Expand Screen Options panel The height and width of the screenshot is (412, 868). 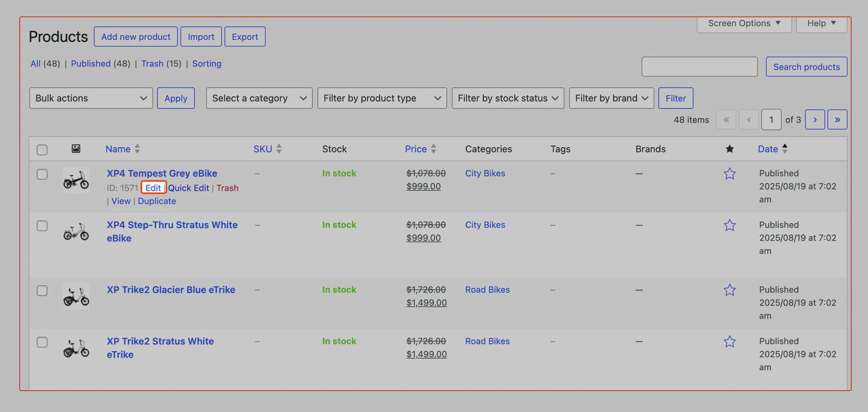(744, 23)
